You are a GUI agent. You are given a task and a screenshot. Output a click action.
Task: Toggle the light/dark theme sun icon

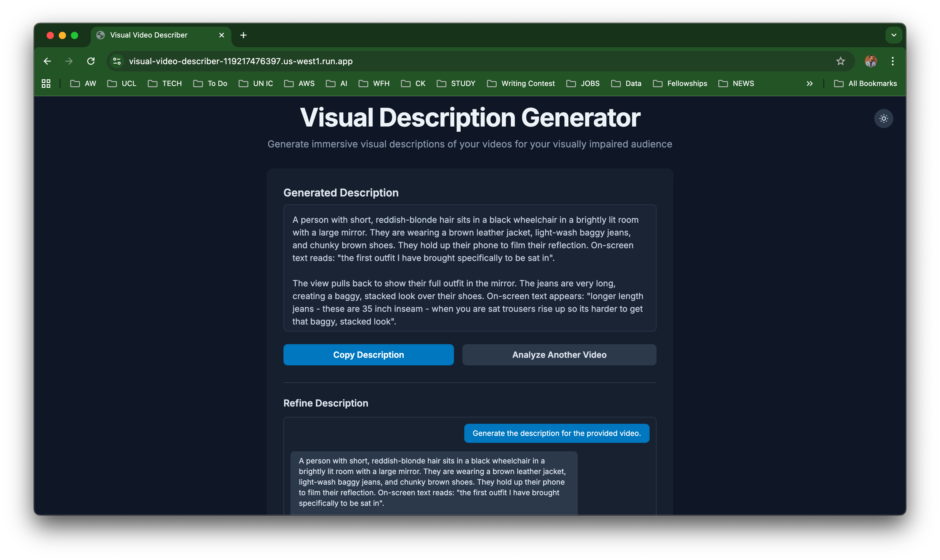pos(883,118)
